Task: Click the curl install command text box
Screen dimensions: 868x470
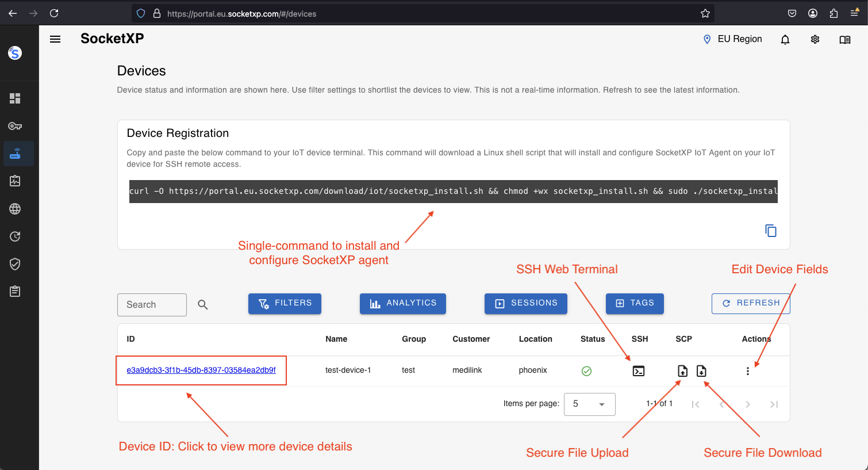Action: [453, 191]
